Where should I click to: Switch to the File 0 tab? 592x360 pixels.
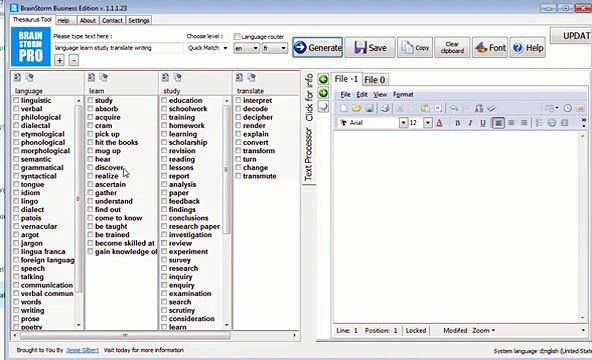pyautogui.click(x=375, y=80)
